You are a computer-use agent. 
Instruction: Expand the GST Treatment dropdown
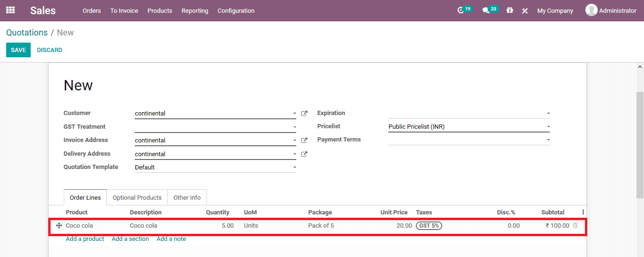(294, 127)
